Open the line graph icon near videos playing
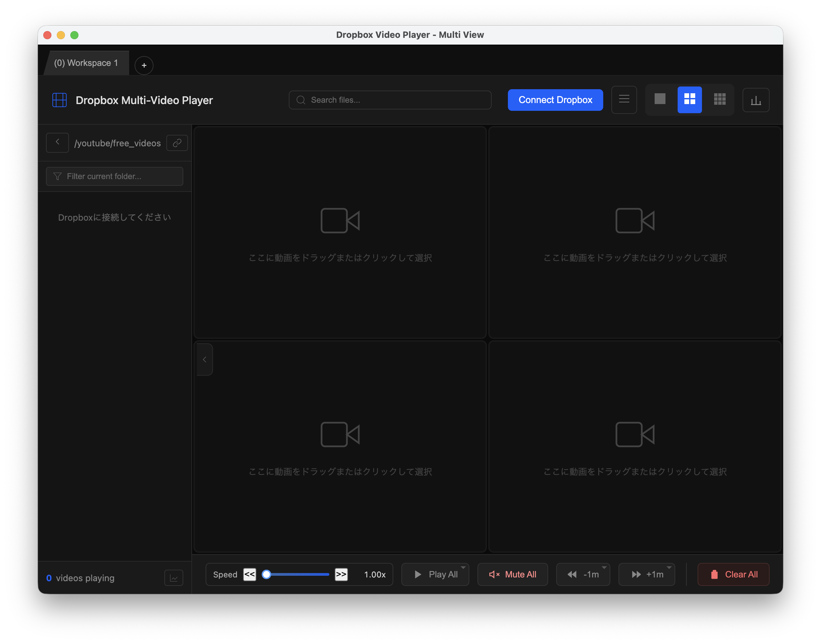The width and height of the screenshot is (821, 644). tap(173, 578)
